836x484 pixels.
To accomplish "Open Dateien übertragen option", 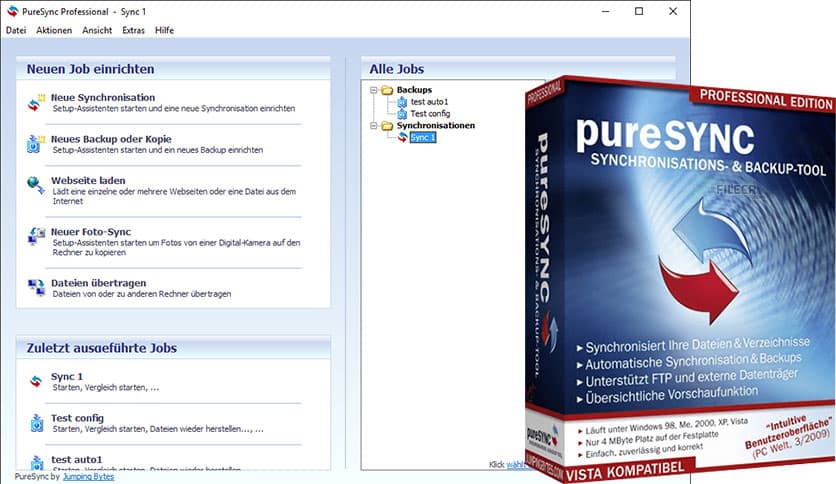I will coord(98,283).
